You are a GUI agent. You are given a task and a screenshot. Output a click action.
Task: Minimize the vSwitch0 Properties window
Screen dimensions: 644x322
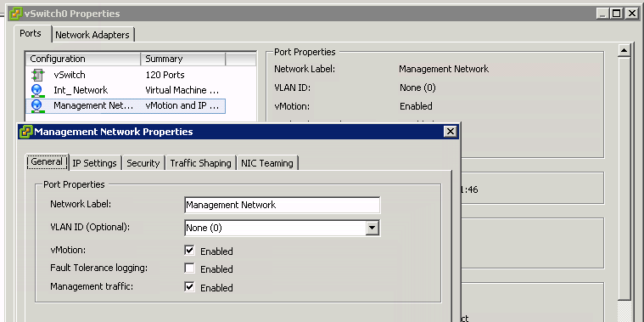coord(602,14)
